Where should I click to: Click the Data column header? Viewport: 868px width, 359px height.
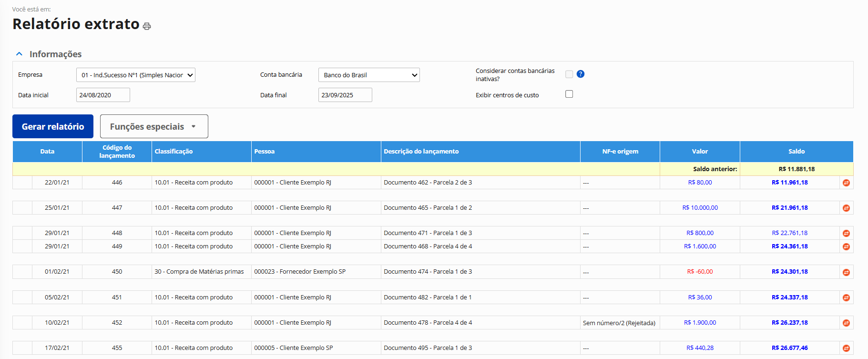point(47,152)
